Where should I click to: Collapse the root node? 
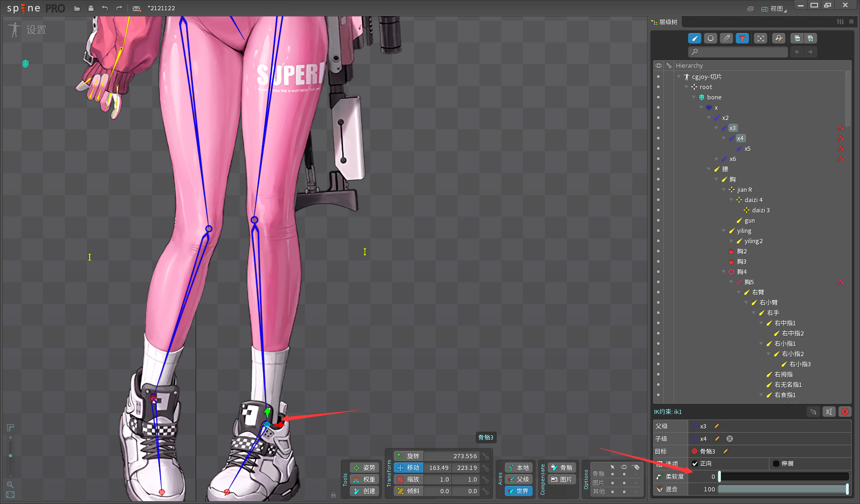[x=686, y=87]
